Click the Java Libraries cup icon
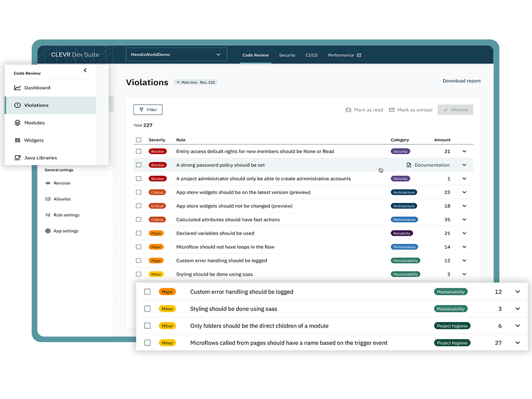Viewport: 532px width, 399px height. pyautogui.click(x=17, y=158)
